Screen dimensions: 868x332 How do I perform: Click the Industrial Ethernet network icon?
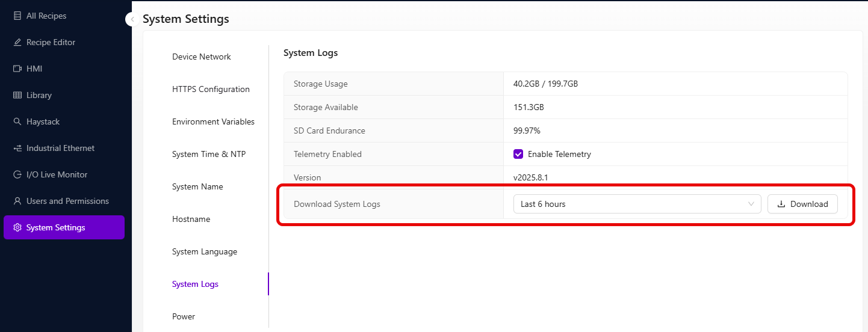click(17, 148)
